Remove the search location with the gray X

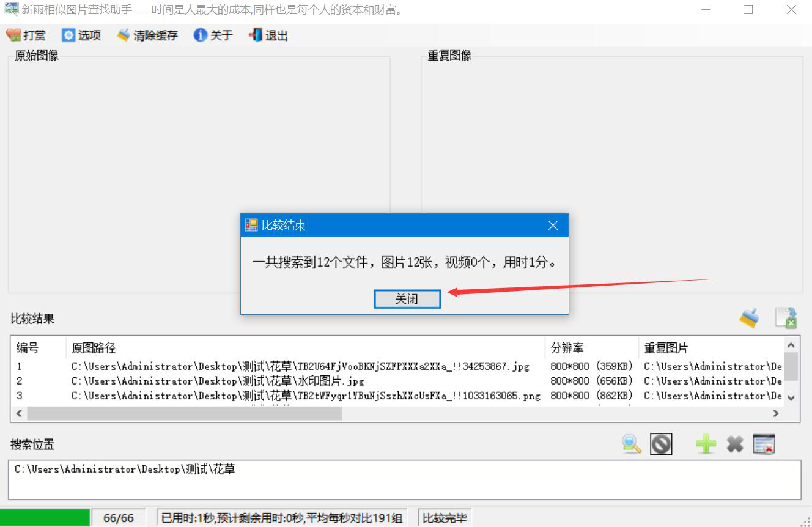(735, 444)
